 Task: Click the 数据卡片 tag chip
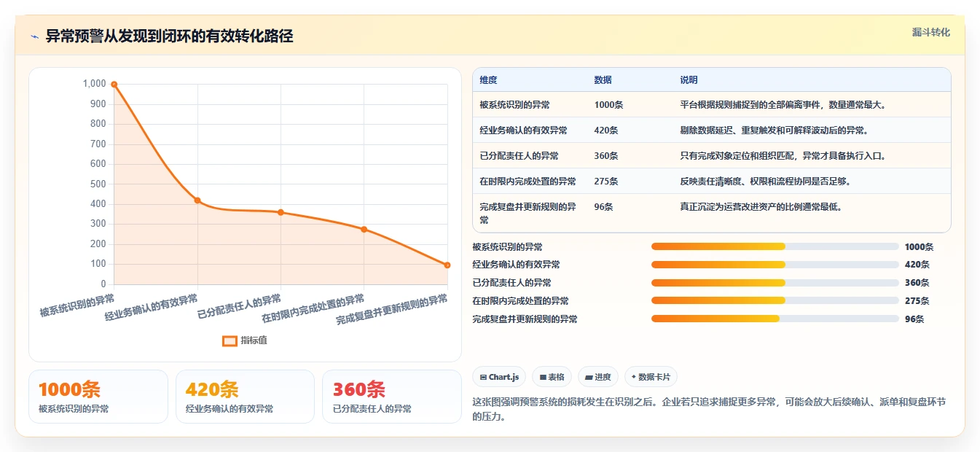click(x=651, y=377)
